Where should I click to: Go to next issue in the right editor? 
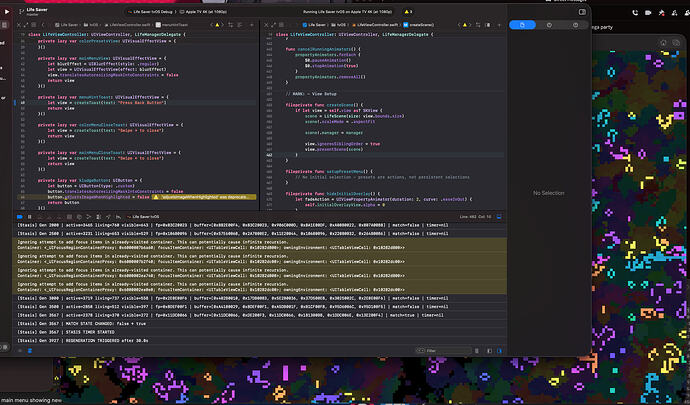click(470, 25)
